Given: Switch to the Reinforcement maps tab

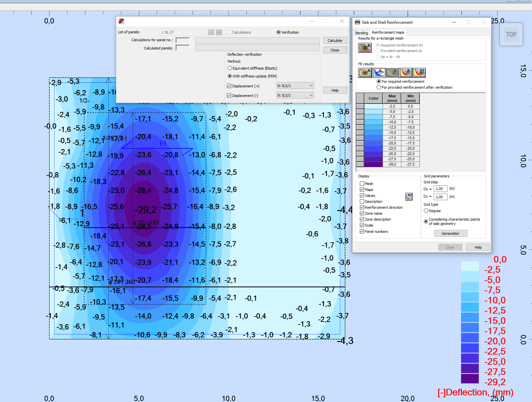Looking at the screenshot, I should point(388,32).
